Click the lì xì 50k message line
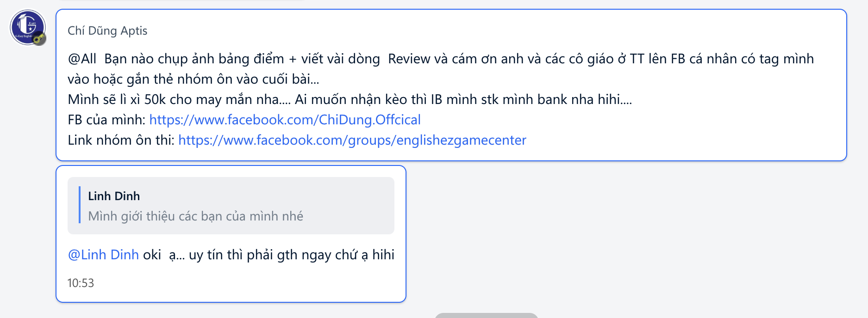 [350, 99]
